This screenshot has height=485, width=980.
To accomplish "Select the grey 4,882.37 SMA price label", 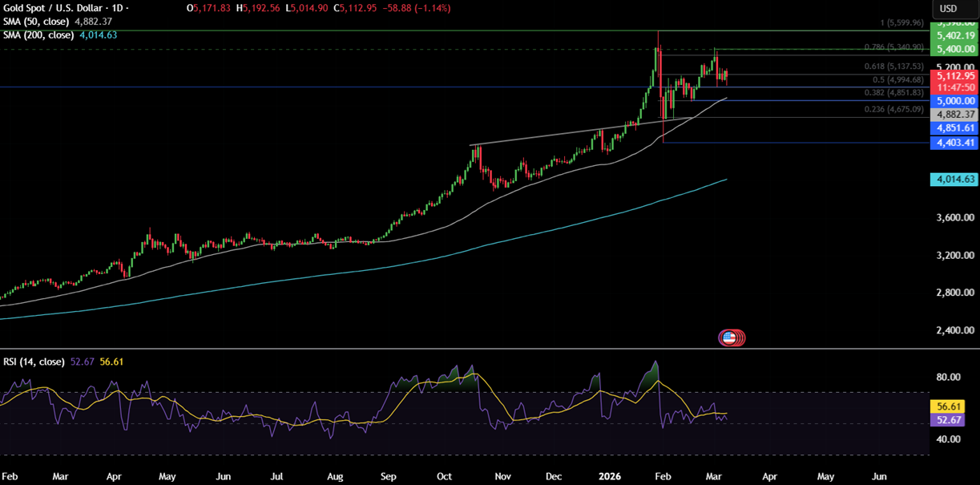I will [x=952, y=115].
